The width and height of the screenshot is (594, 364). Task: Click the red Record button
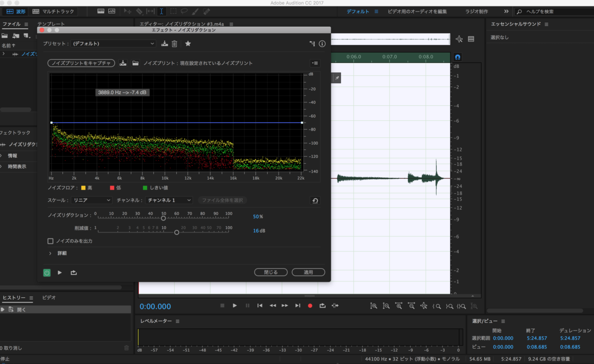[x=310, y=306]
